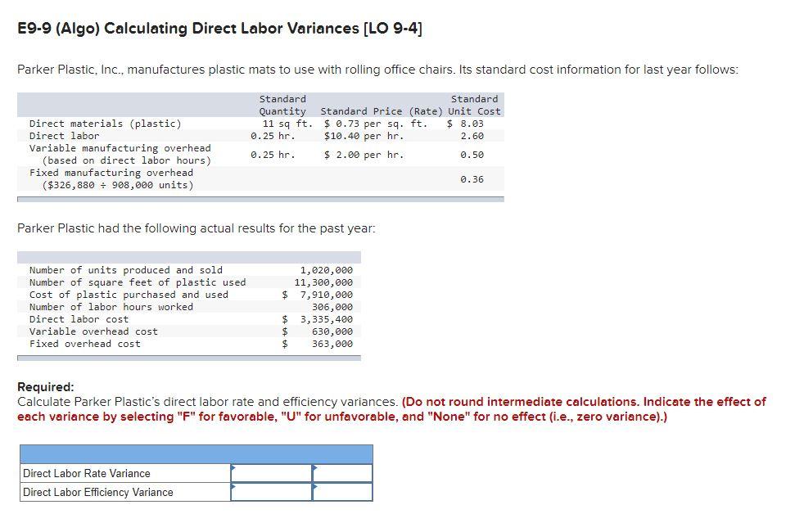Viewport: 795px width, 532px height.
Task: Select the blue header row of answer table
Action: [196, 453]
